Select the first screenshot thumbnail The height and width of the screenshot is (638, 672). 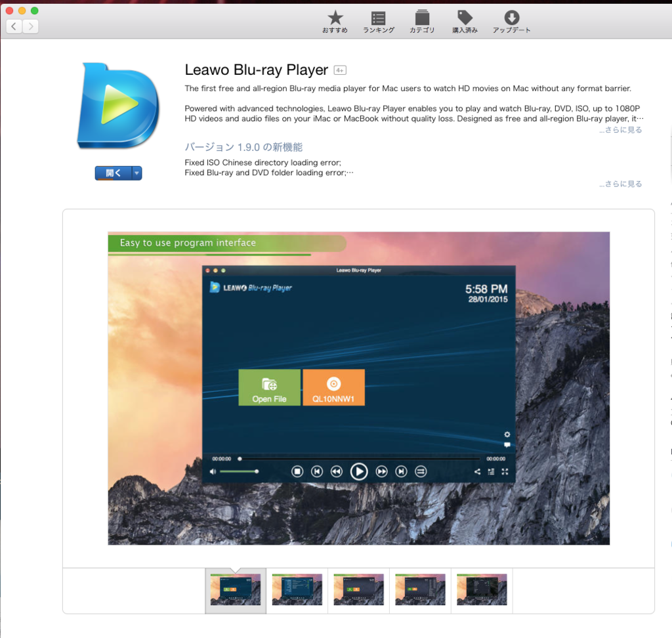(x=236, y=589)
